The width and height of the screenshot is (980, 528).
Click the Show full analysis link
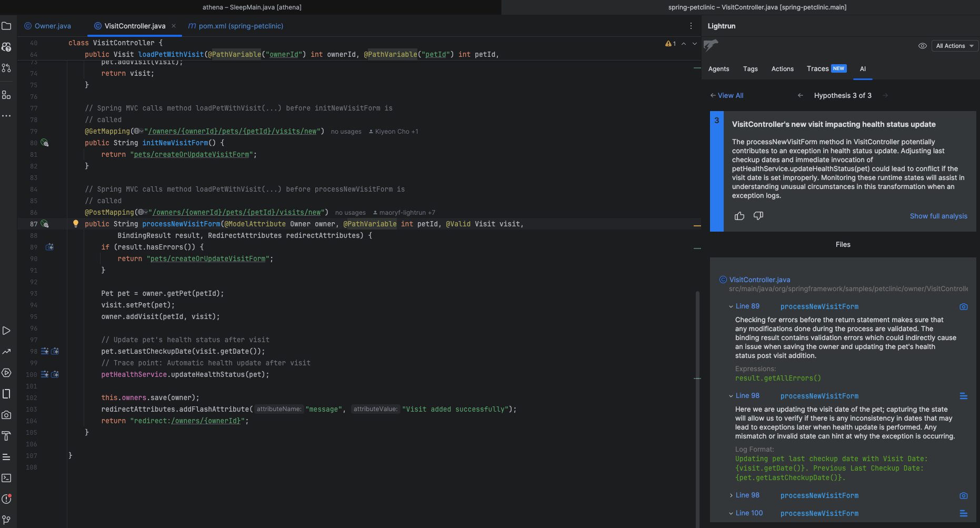[939, 216]
